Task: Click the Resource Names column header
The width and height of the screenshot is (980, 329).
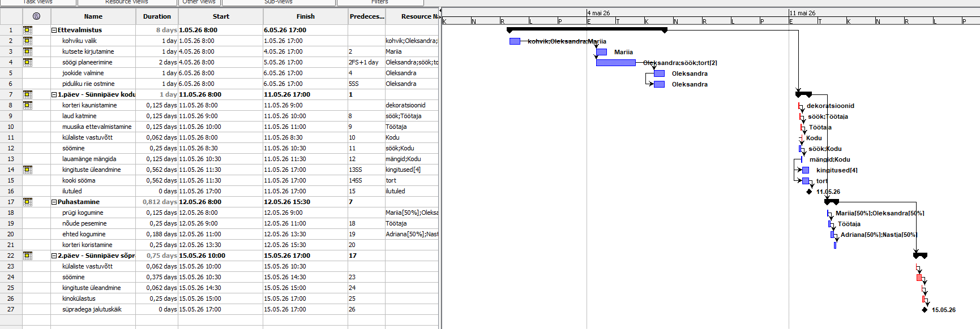Action: (x=412, y=16)
